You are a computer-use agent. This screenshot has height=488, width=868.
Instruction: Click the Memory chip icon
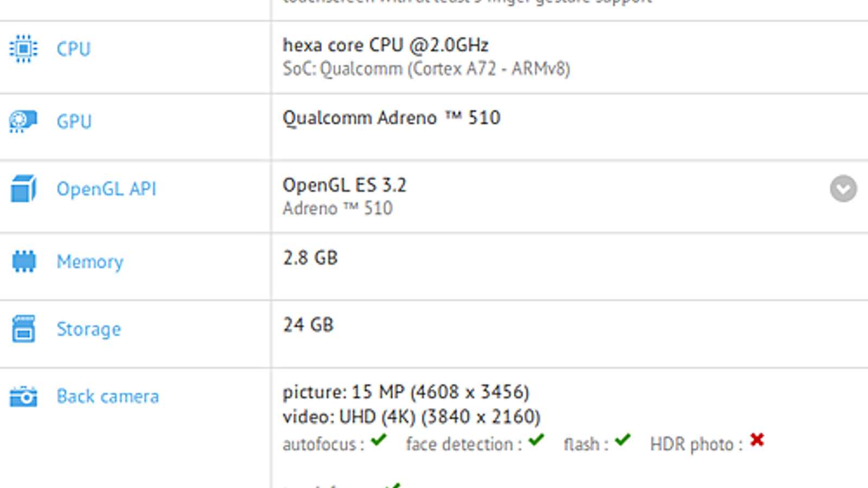pos(23,261)
